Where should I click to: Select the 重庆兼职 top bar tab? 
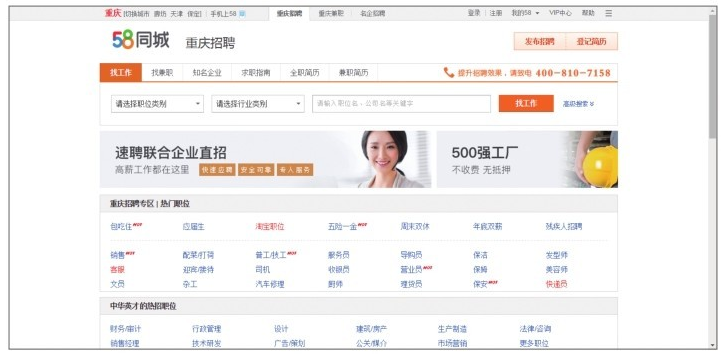(x=331, y=14)
